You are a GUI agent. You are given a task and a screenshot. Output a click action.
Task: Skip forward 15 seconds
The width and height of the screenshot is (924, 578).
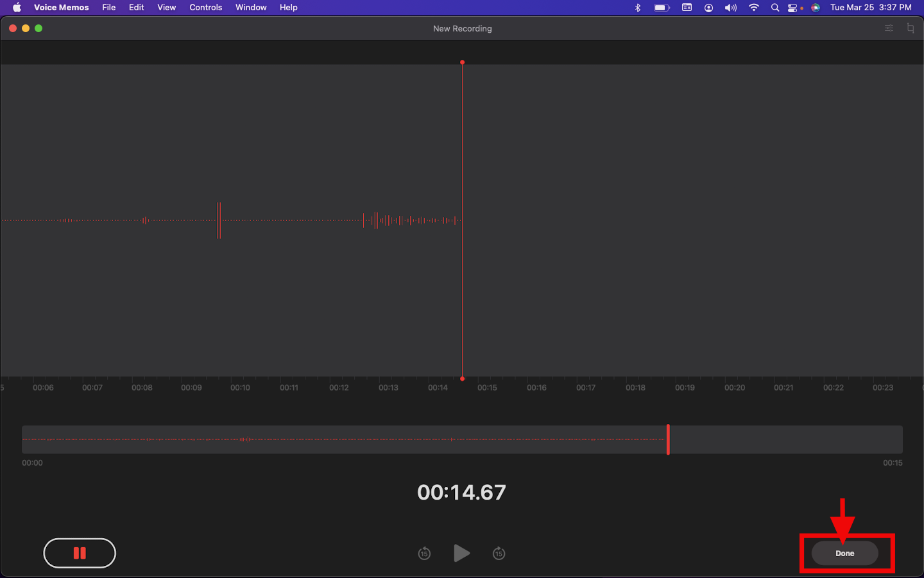click(499, 553)
